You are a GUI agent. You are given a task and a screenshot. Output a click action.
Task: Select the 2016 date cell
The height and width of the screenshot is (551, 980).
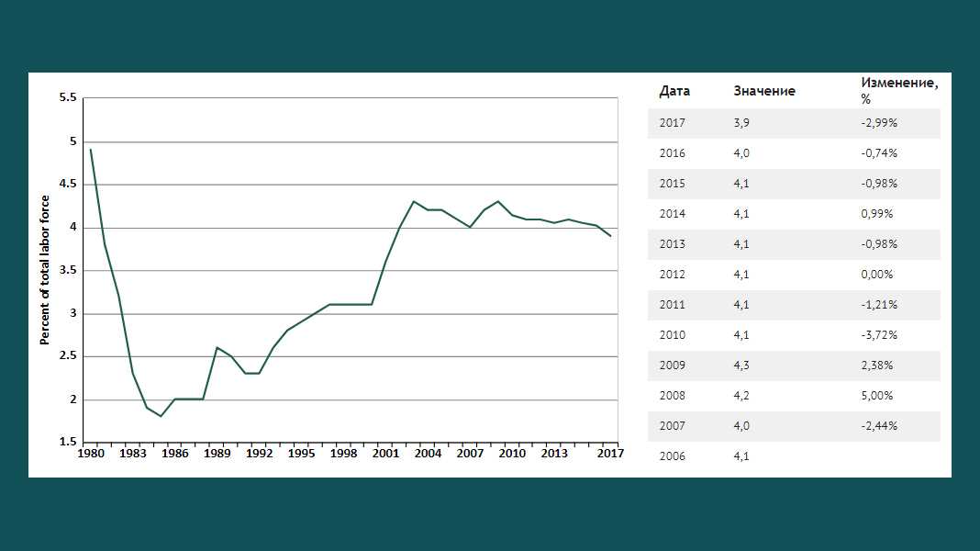click(672, 153)
